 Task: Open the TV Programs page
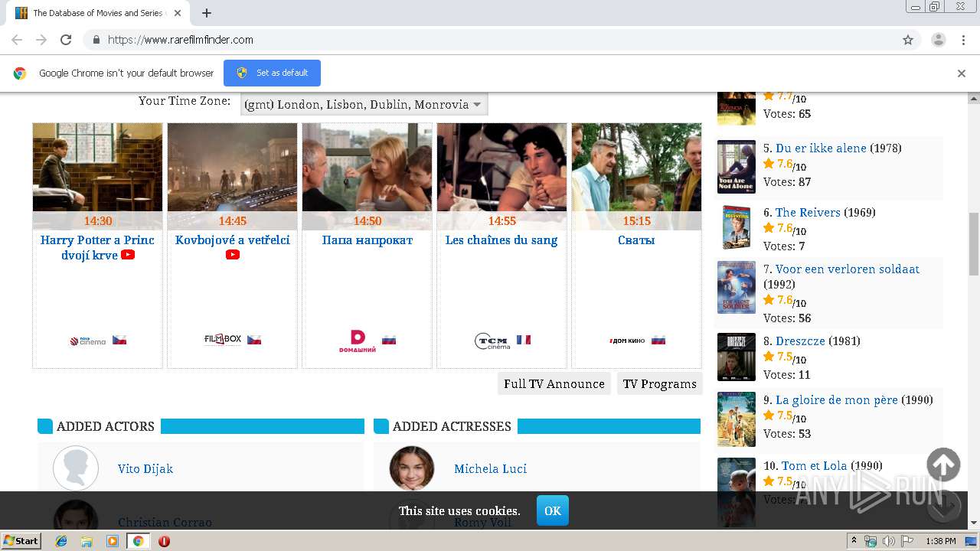(x=660, y=383)
